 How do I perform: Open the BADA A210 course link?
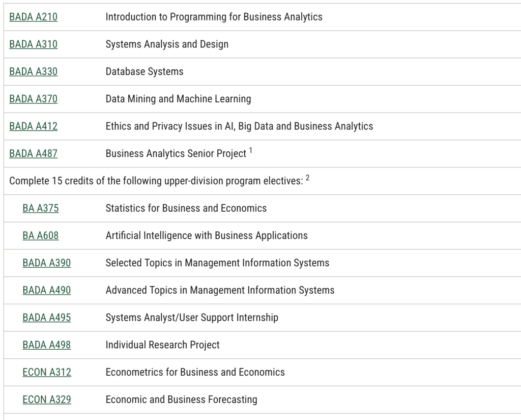coord(33,17)
